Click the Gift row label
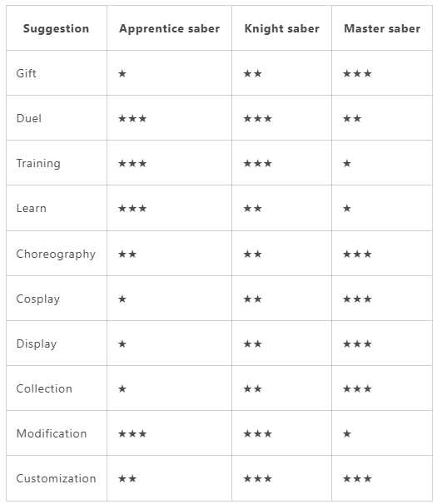 point(26,73)
